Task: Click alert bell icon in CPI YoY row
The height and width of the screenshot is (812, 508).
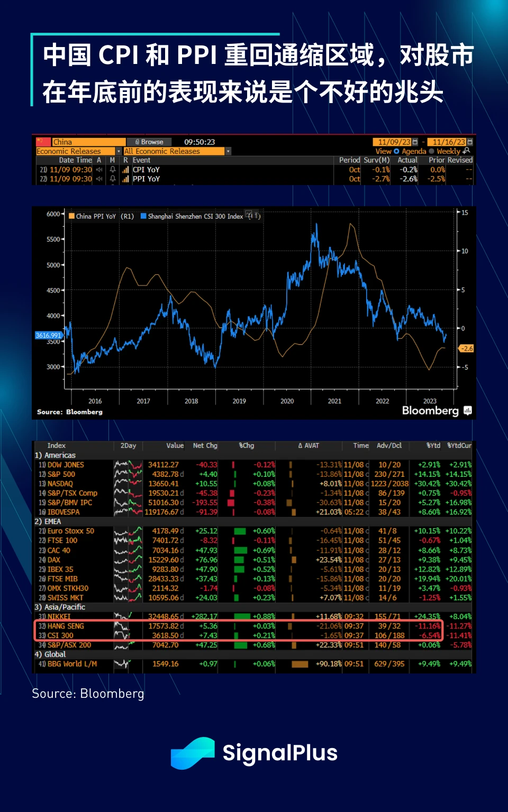Action: 113,170
